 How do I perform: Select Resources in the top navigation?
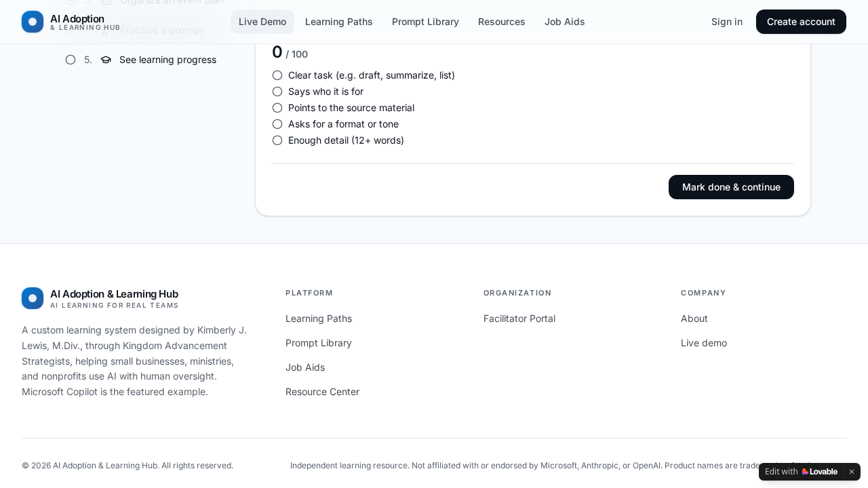(502, 22)
